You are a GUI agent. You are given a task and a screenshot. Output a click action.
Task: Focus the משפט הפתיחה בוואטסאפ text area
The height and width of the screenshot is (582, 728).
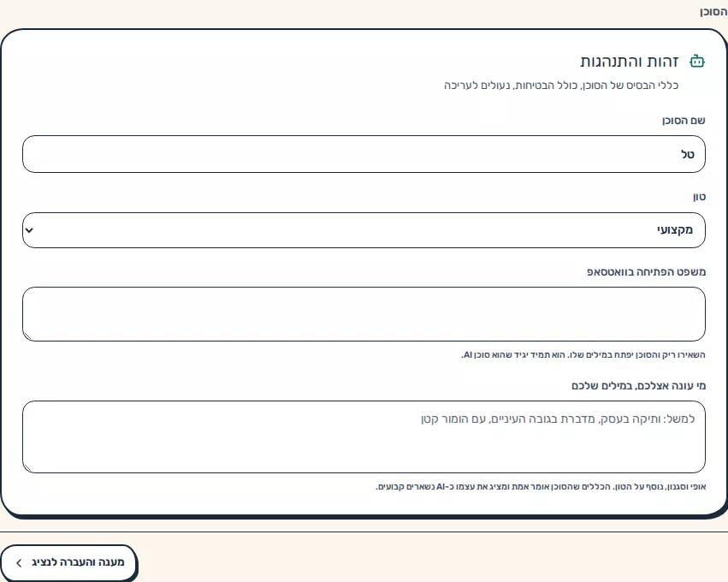coord(364,314)
